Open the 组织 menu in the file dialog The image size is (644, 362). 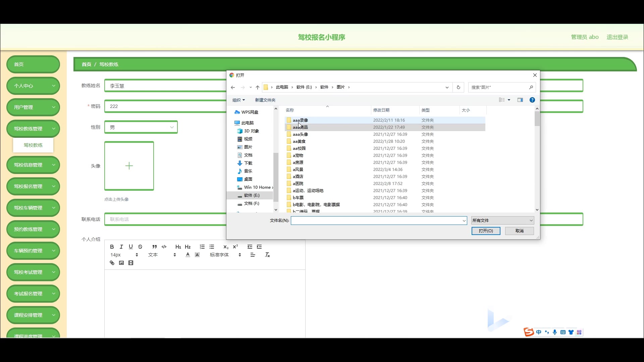238,100
